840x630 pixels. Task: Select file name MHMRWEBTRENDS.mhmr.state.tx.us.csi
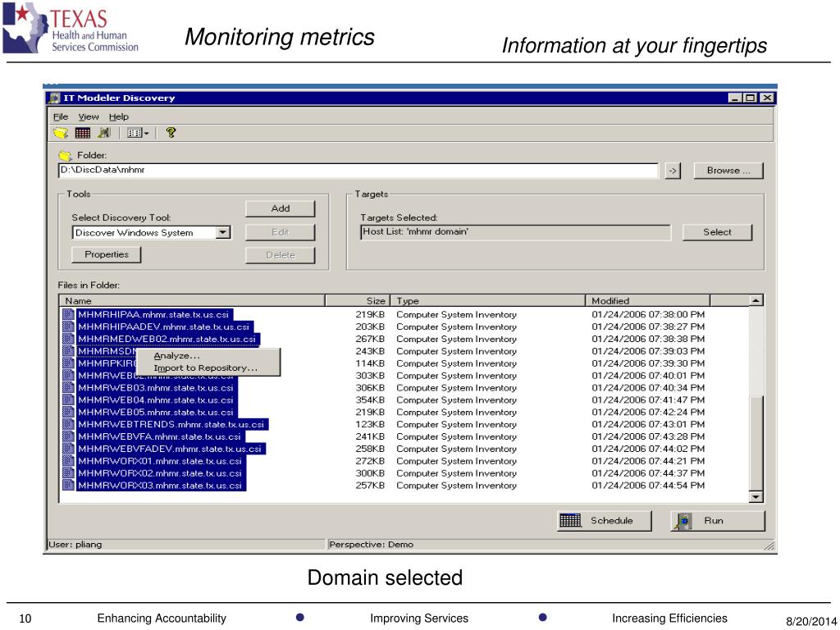171,424
